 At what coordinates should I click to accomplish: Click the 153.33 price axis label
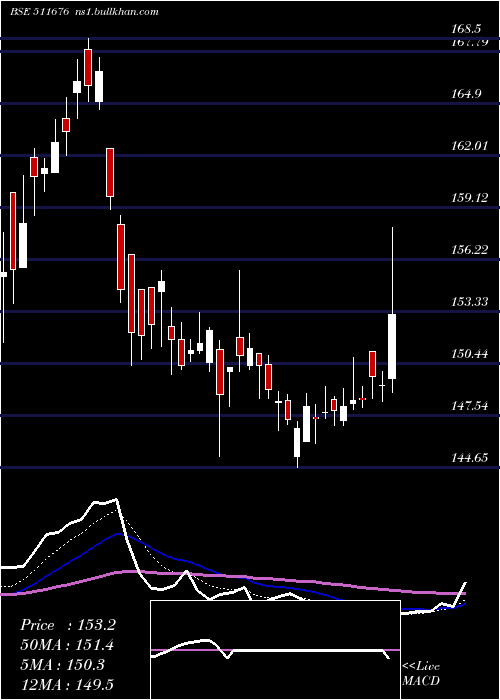469,302
